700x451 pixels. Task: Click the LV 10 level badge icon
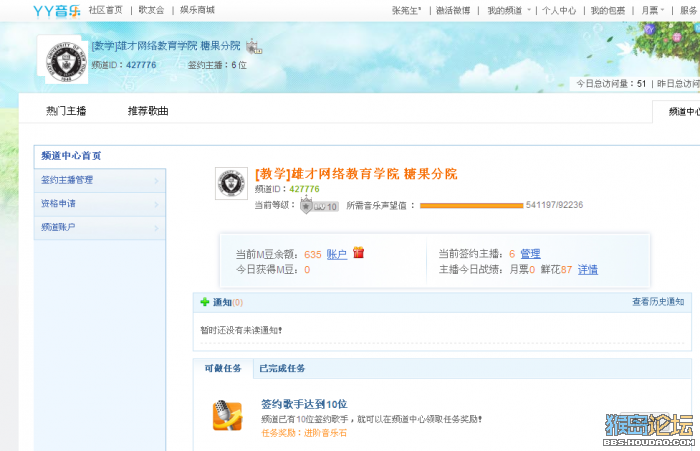[320, 206]
